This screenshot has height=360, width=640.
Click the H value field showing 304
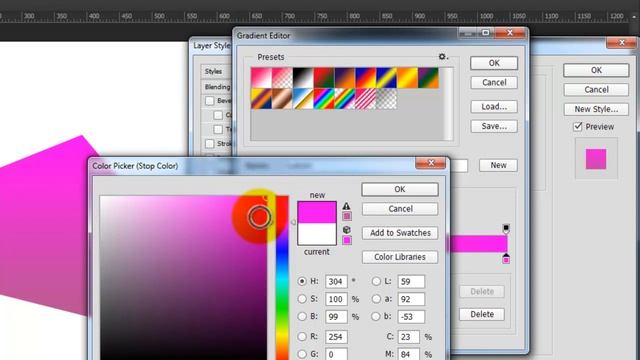[336, 282]
